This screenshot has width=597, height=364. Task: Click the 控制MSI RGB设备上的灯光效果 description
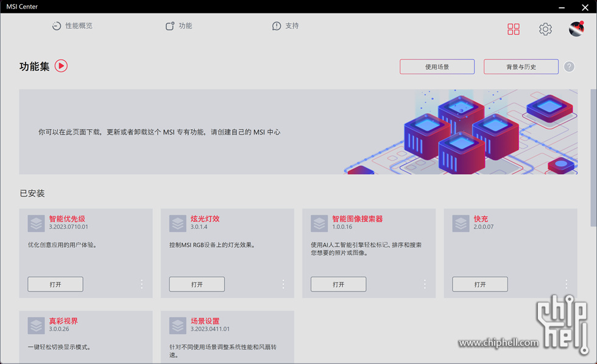212,245
